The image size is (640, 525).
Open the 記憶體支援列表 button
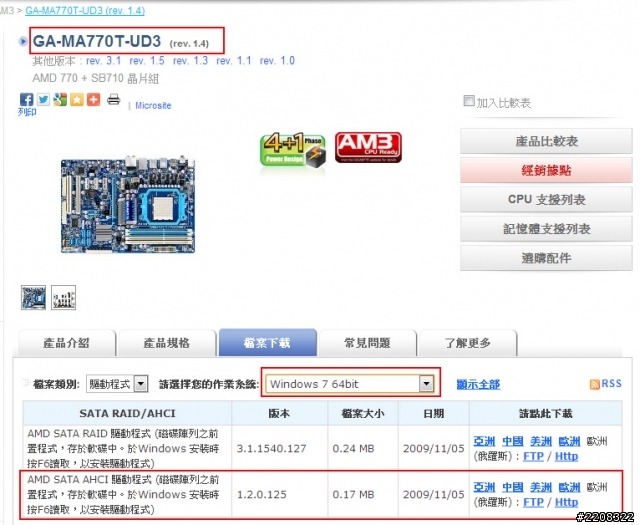pyautogui.click(x=546, y=229)
